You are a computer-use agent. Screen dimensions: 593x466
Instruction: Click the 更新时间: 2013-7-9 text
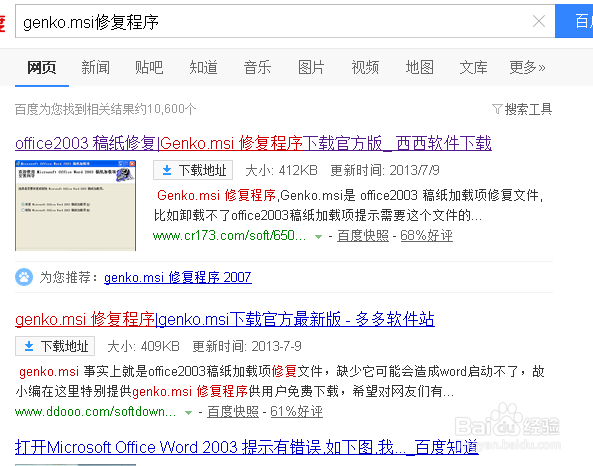click(x=247, y=346)
